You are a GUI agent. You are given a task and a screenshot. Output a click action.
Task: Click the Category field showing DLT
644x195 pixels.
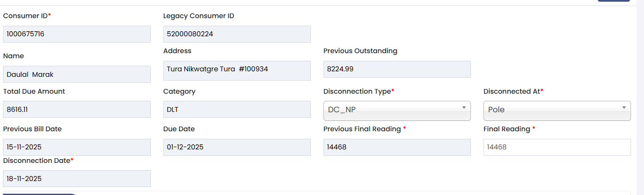[x=237, y=109]
